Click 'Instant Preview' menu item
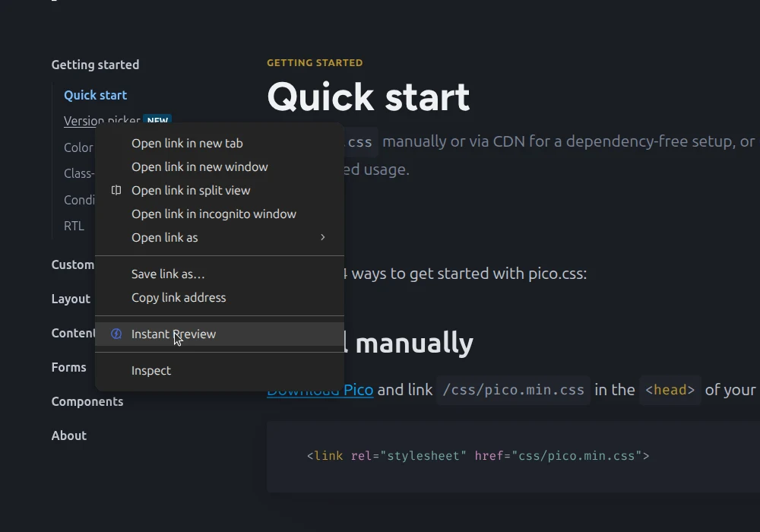760x532 pixels. tap(220, 334)
